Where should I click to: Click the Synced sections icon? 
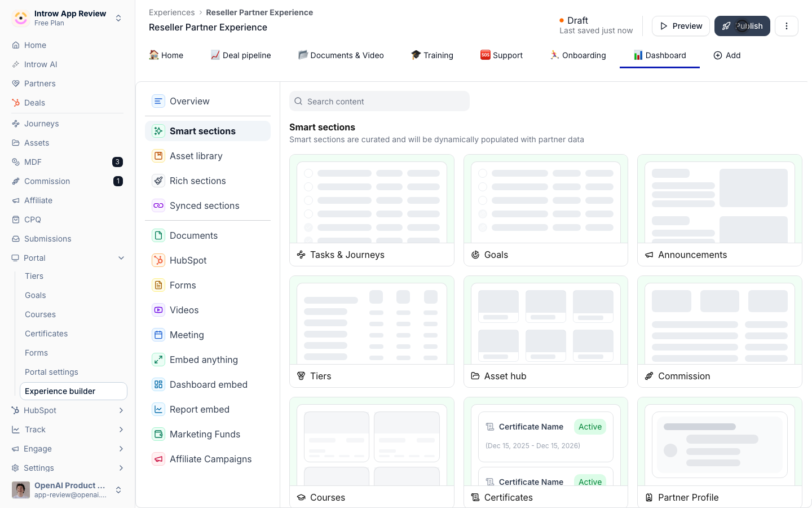pyautogui.click(x=158, y=205)
